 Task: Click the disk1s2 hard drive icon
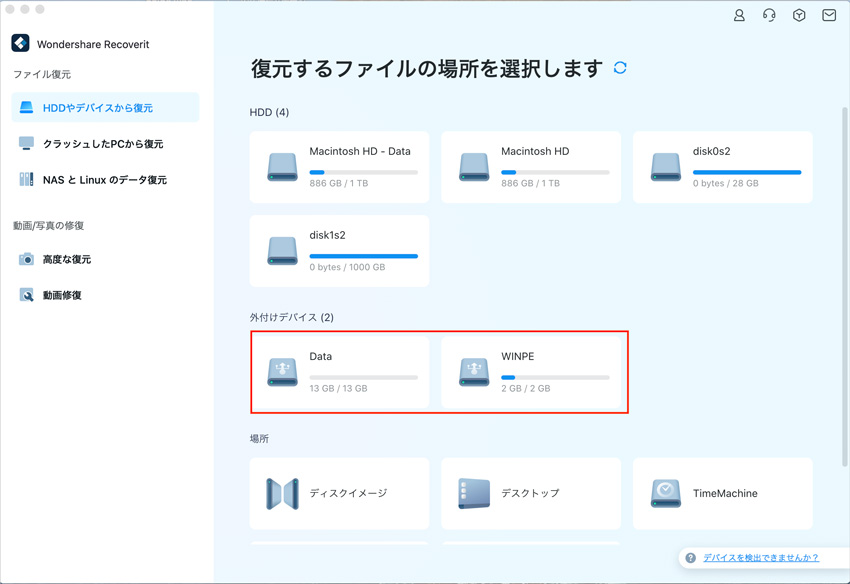tap(282, 251)
